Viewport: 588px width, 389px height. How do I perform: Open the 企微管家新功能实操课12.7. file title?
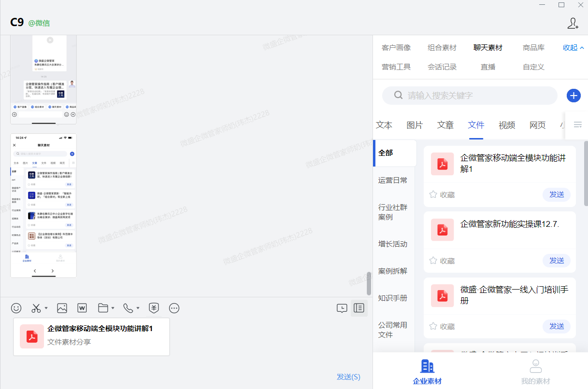(510, 224)
